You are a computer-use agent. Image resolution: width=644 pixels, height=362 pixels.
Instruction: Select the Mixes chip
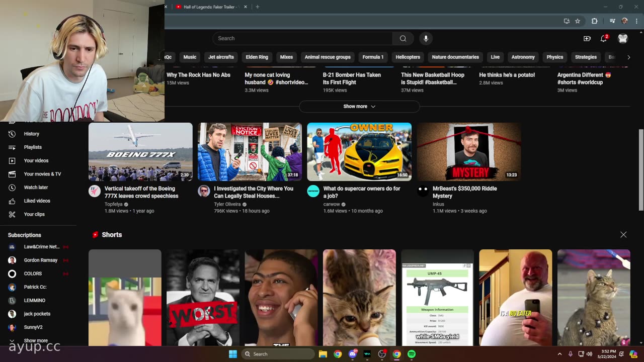[286, 57]
